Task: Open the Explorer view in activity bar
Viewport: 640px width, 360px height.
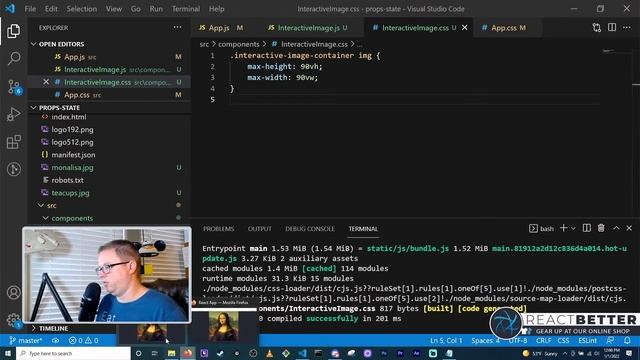Action: 13,31
